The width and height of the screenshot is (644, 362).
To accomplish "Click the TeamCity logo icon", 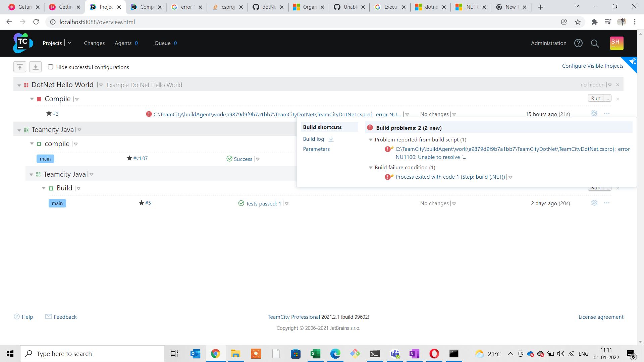I will pyautogui.click(x=22, y=43).
